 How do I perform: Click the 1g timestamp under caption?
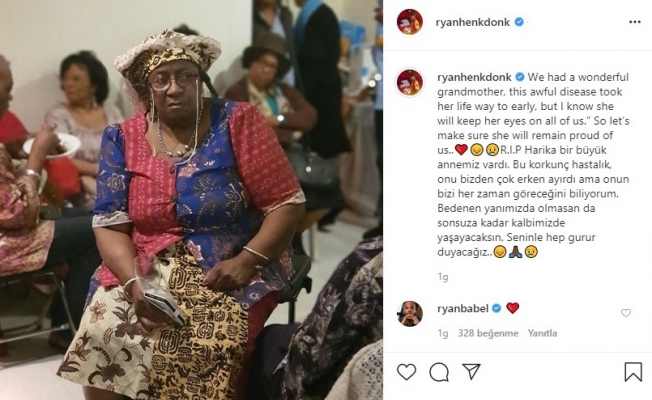pyautogui.click(x=443, y=277)
